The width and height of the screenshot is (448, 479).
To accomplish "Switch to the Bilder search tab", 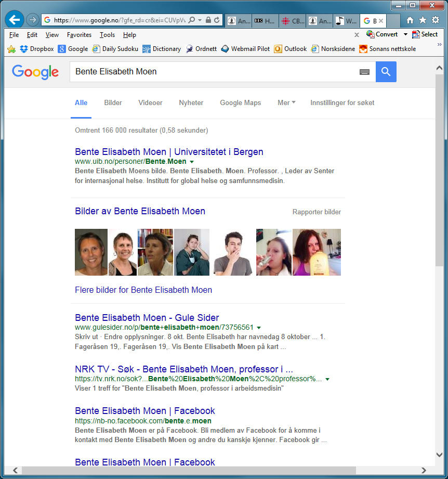I will (x=113, y=103).
